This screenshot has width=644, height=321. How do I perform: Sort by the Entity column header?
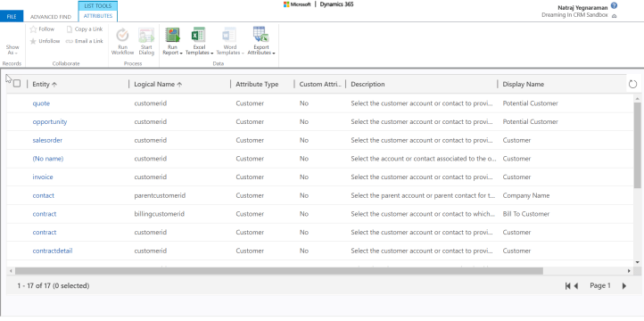[45, 84]
